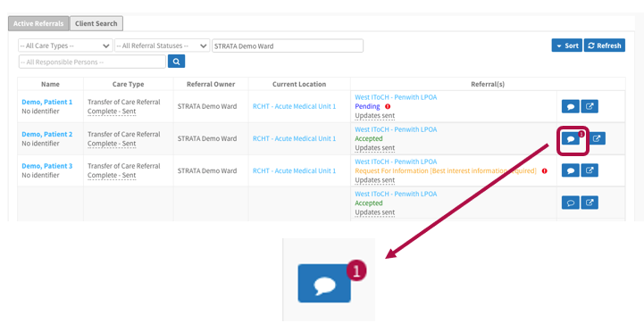Image resolution: width=644 pixels, height=323 pixels.
Task: Click the STRATA Demo Ward input field
Action: tap(288, 46)
